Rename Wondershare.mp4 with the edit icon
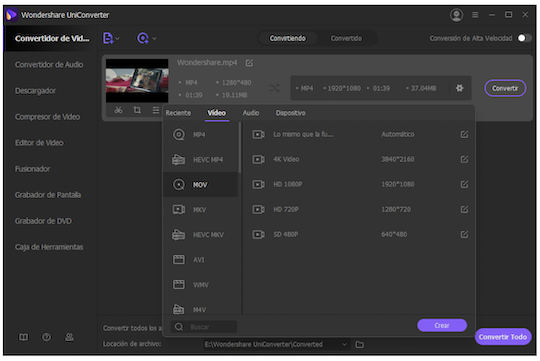The image size is (540, 361). (x=249, y=63)
